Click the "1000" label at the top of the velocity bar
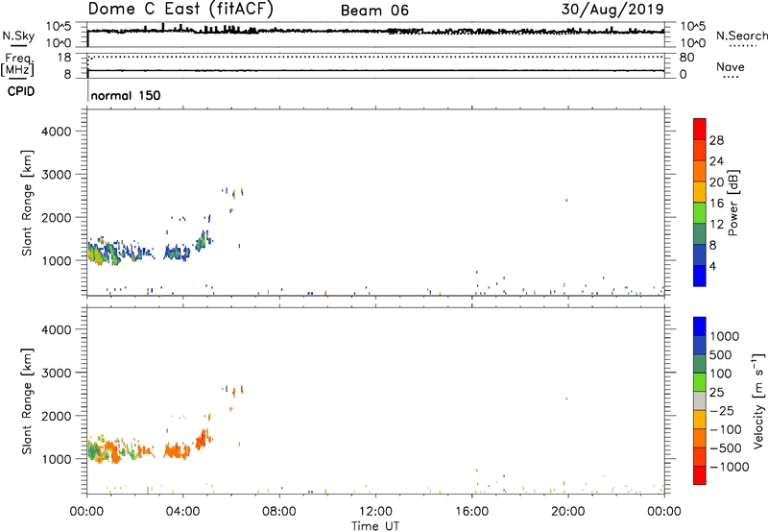The height and width of the screenshot is (532, 768). tap(725, 336)
